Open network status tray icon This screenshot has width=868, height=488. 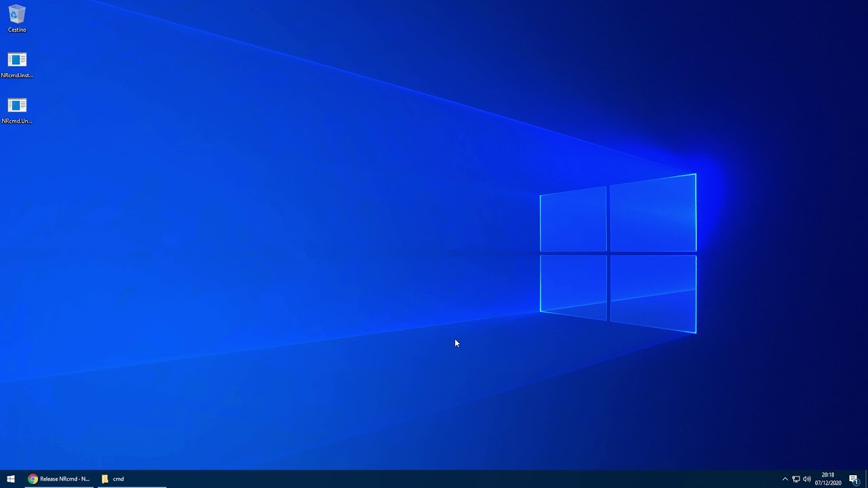(796, 479)
